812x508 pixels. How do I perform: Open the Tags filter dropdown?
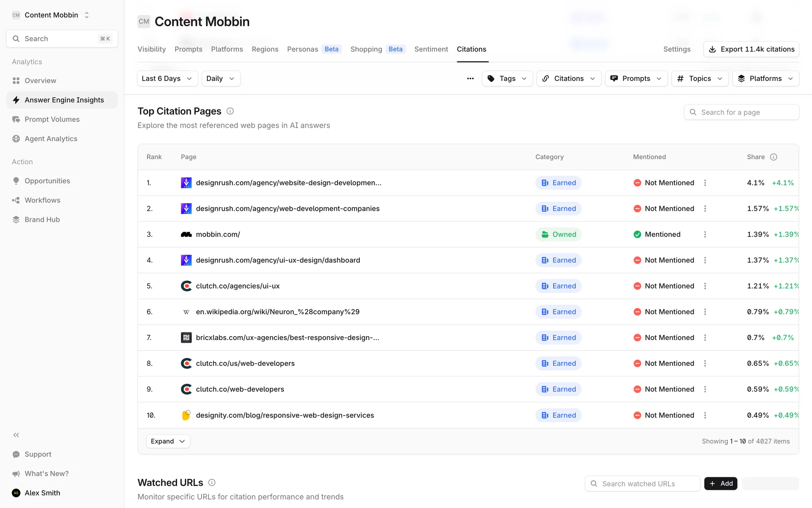point(507,79)
